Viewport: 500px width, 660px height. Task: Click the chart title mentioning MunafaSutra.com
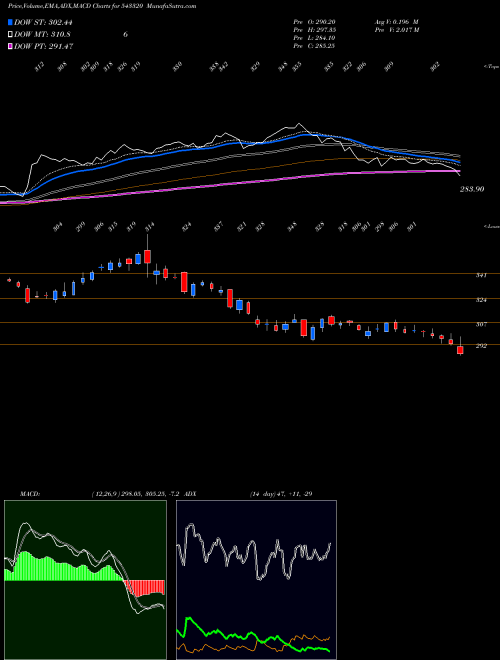(102, 6)
